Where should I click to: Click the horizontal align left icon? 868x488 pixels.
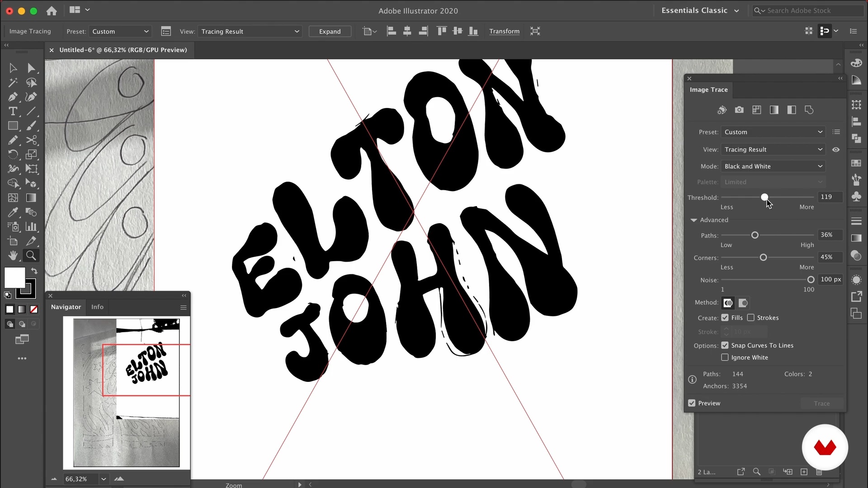[x=392, y=31]
